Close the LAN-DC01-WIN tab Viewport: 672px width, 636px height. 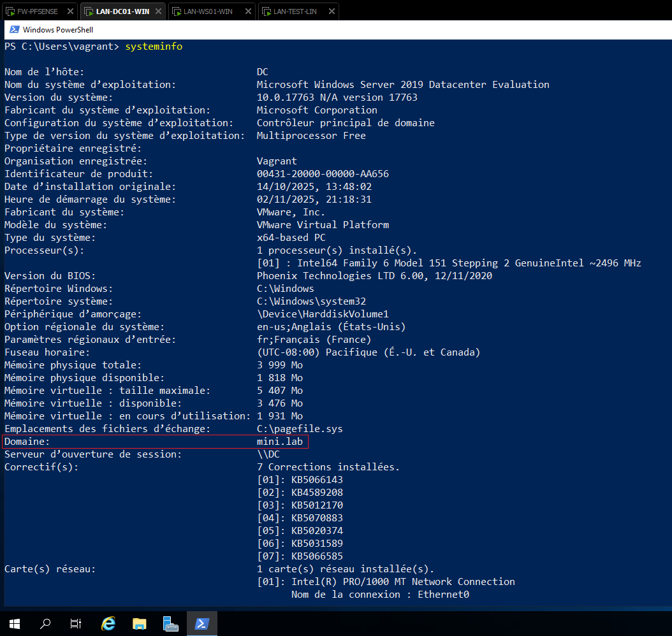pyautogui.click(x=158, y=11)
